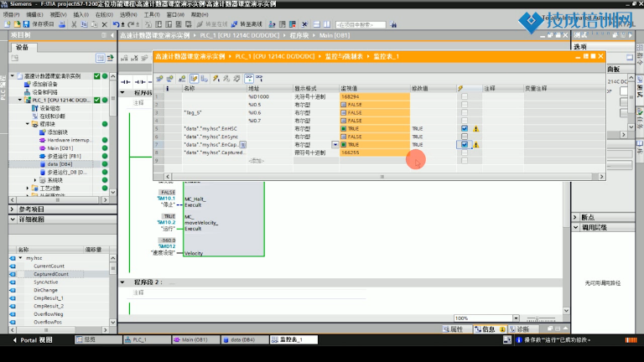The width and height of the screenshot is (644, 362).
Task: Expand the 断点 breakpoints panel
Action: click(x=576, y=217)
